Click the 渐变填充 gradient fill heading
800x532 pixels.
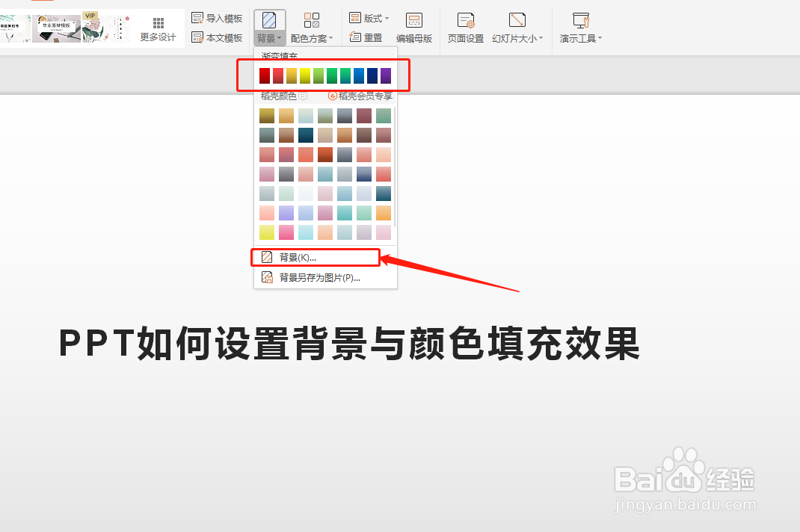[x=278, y=55]
